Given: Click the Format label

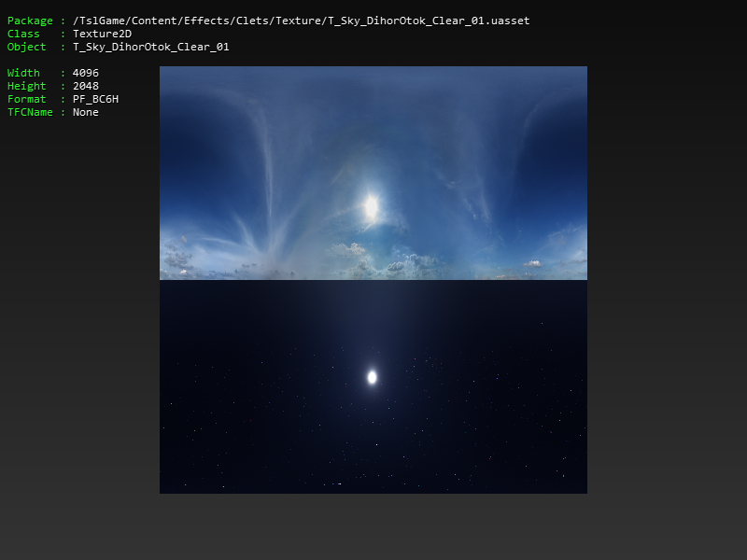Looking at the screenshot, I should (26, 99).
